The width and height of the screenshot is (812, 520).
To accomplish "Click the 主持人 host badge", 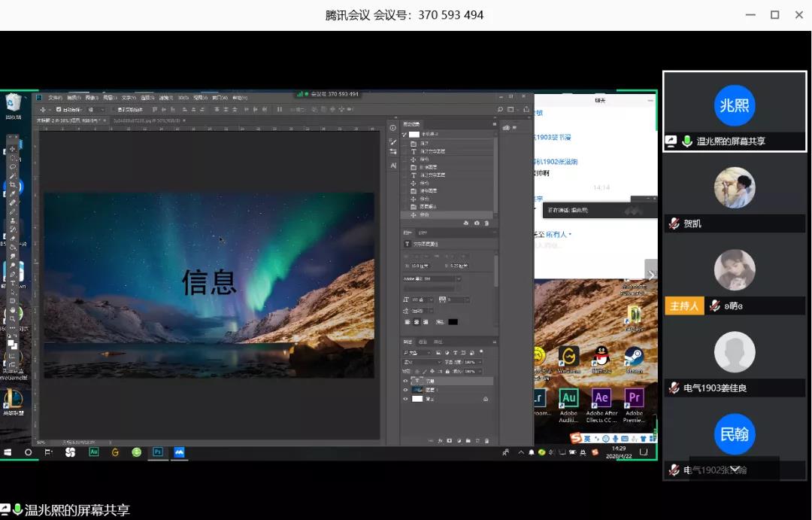I will [684, 306].
